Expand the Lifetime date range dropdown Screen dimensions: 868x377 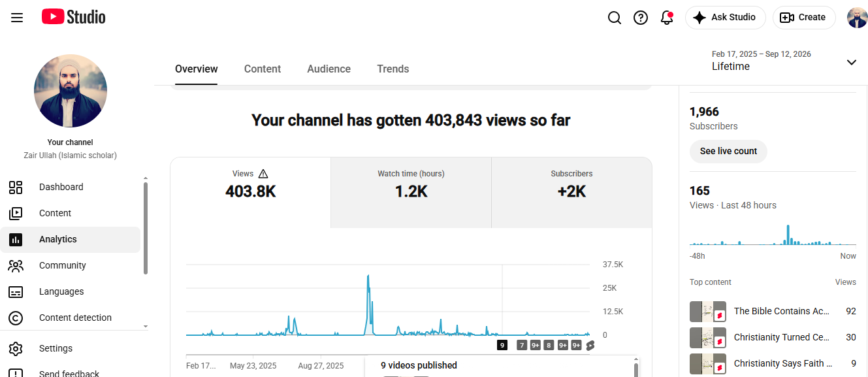(784, 61)
